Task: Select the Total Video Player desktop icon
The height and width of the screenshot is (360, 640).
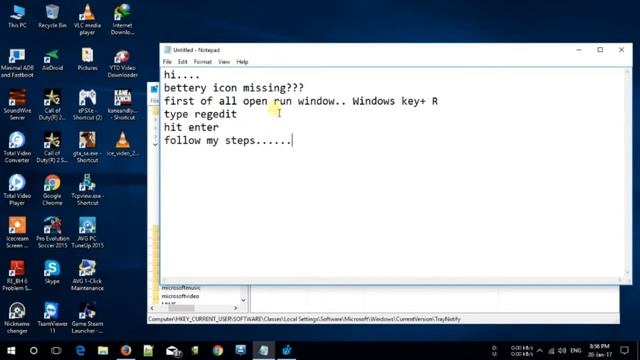Action: [17, 190]
